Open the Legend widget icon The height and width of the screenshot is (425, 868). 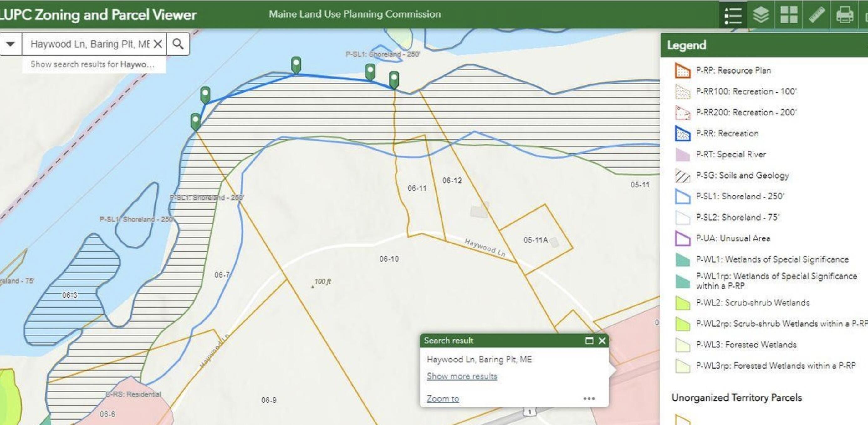[x=733, y=15]
